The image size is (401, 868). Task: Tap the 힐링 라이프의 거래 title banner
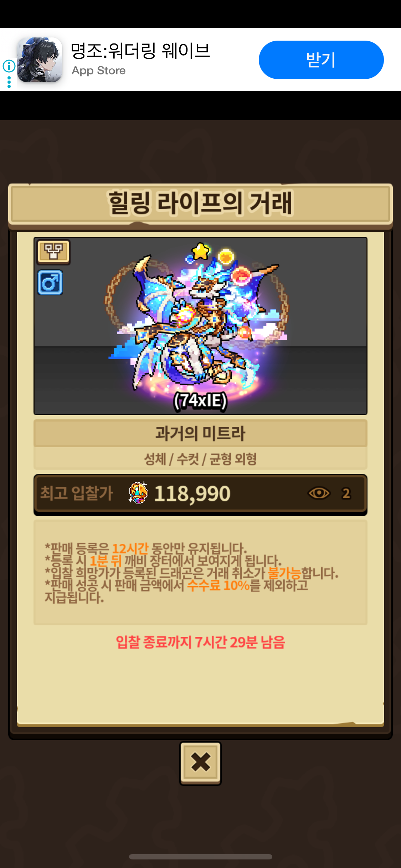click(x=200, y=203)
